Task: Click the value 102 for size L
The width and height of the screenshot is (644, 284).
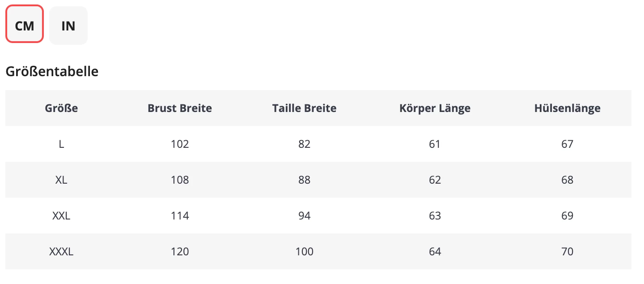Action: 180,144
